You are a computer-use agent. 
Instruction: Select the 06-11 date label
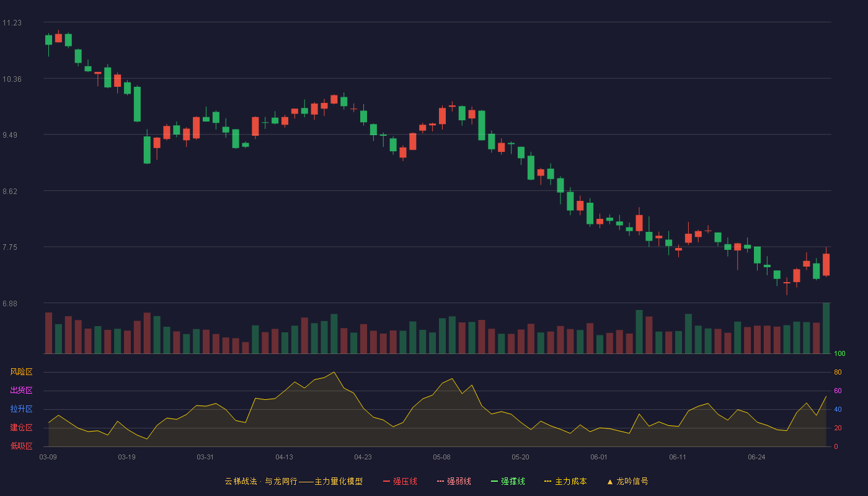click(x=678, y=457)
